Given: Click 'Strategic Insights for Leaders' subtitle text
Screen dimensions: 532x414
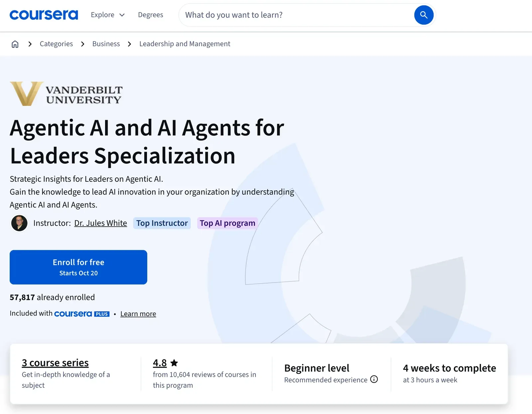Looking at the screenshot, I should (x=86, y=179).
